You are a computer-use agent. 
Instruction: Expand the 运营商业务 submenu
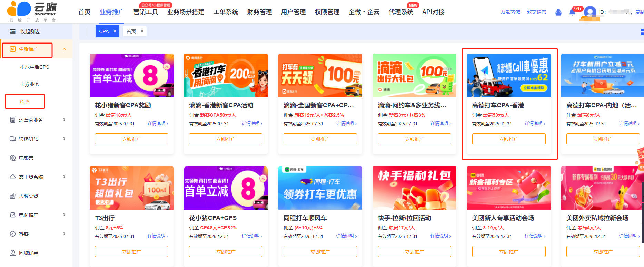(64, 120)
